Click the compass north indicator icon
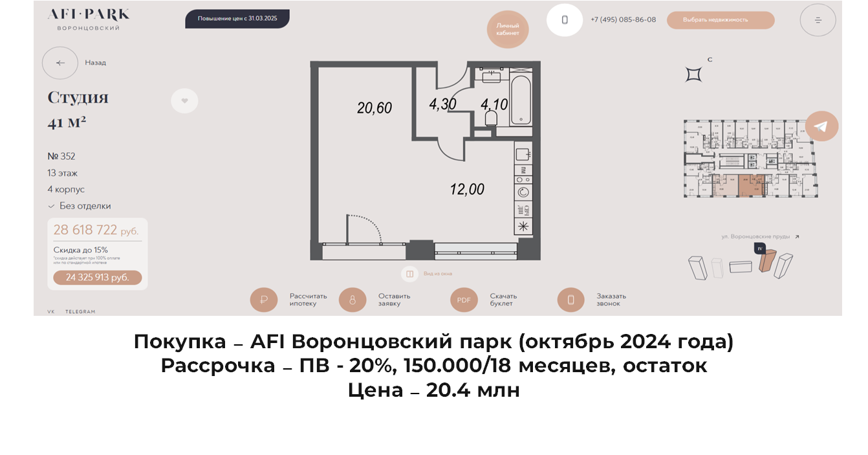 point(694,74)
